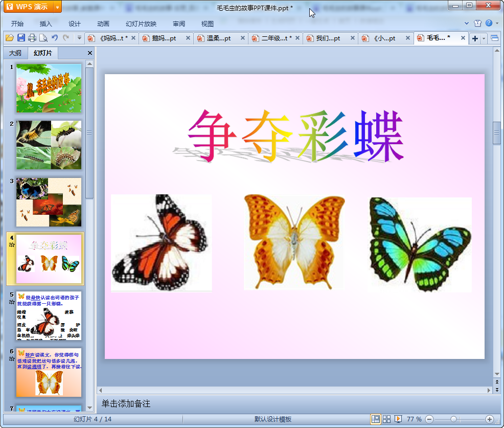
Task: Close the 《小...pt document tab
Action: click(408, 38)
